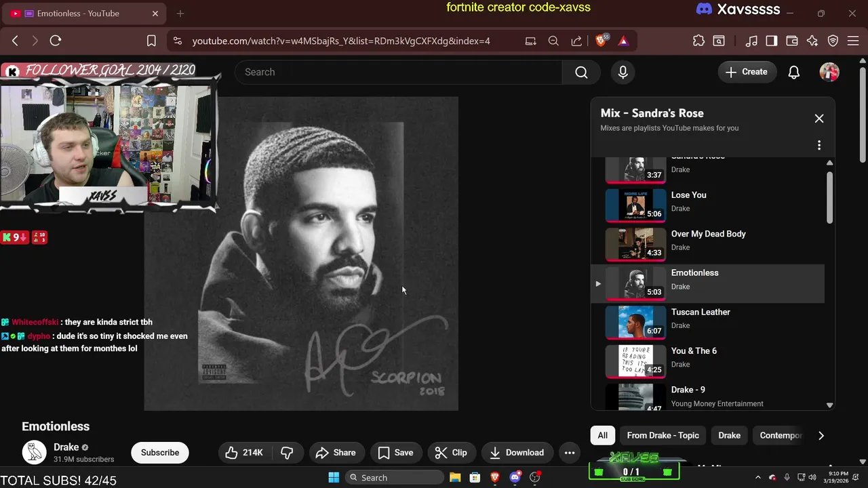Open more video actions ellipsis
Image resolution: width=868 pixels, height=488 pixels.
pos(570,453)
